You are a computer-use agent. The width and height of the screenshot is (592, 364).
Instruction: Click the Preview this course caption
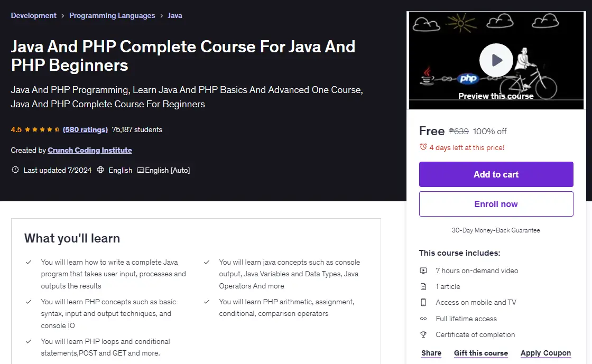pyautogui.click(x=496, y=96)
